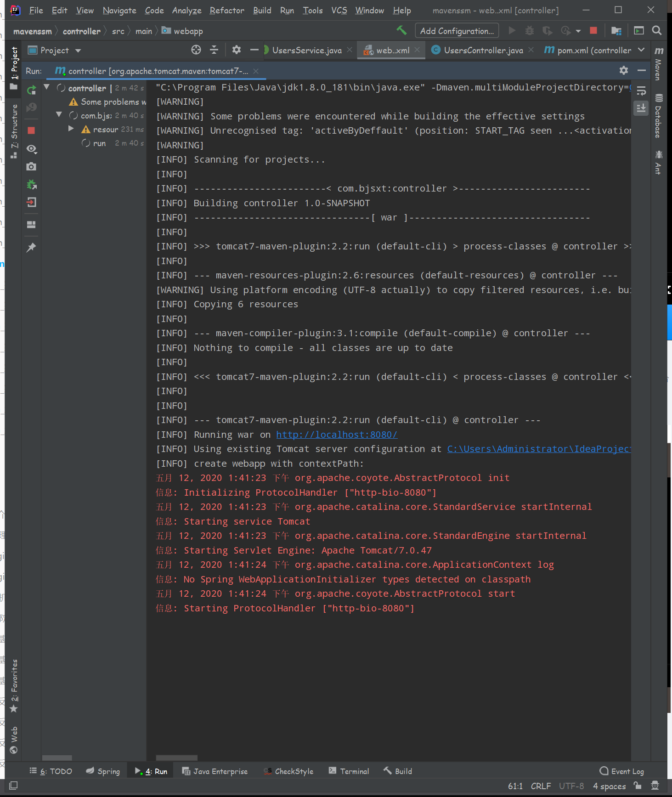
Task: Open Run panel settings gear
Action: point(624,70)
